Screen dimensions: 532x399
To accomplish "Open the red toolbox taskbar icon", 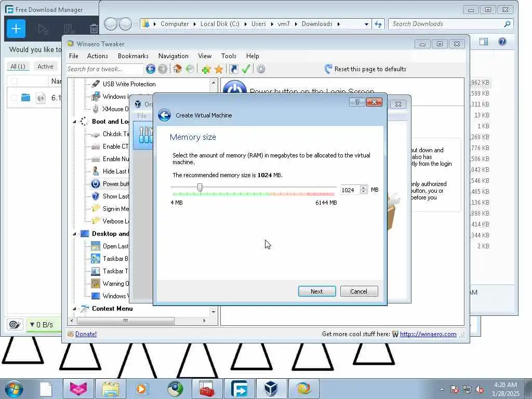I will tap(207, 389).
